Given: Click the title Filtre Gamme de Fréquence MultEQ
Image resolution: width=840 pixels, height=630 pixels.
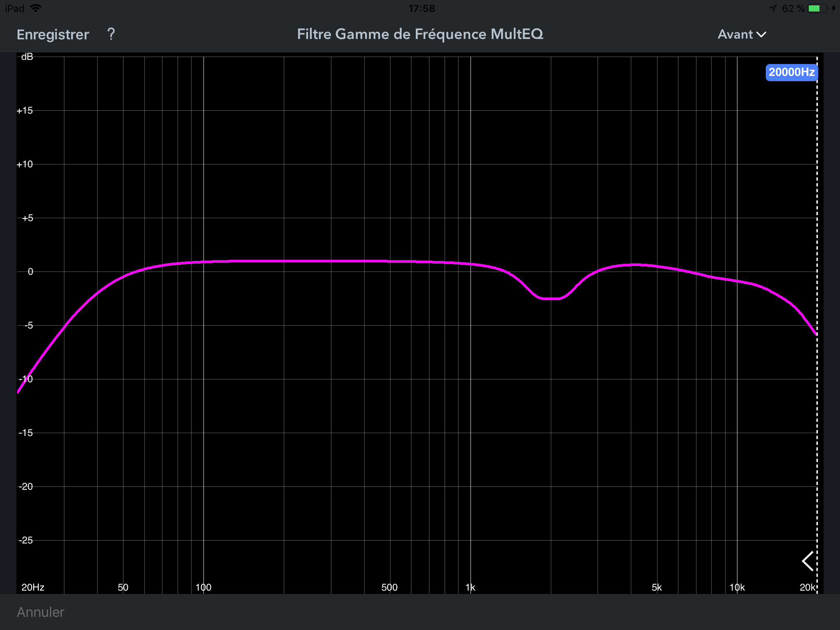Looking at the screenshot, I should coord(420,34).
